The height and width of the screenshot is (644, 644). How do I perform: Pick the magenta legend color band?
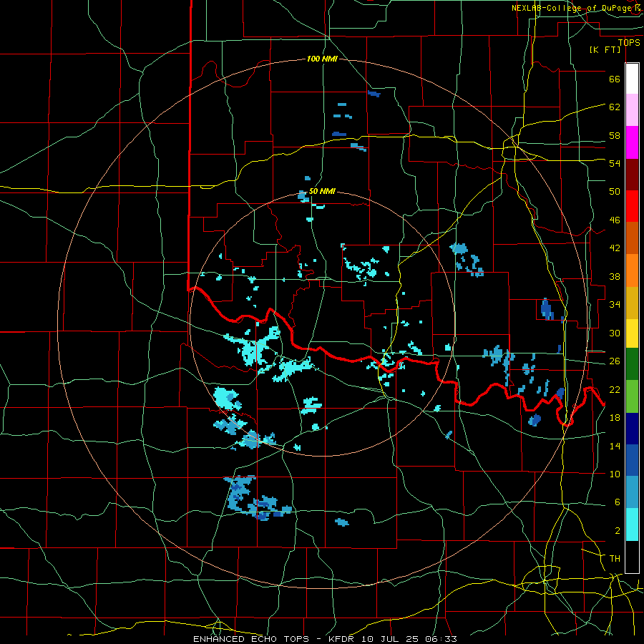632,142
